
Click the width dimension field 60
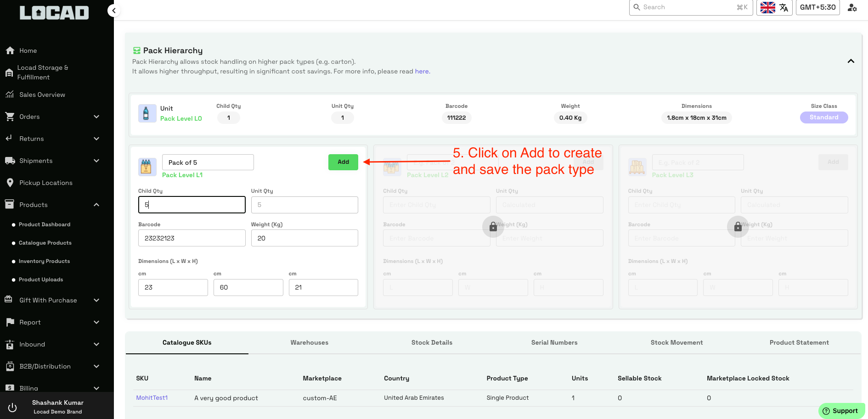pyautogui.click(x=248, y=287)
